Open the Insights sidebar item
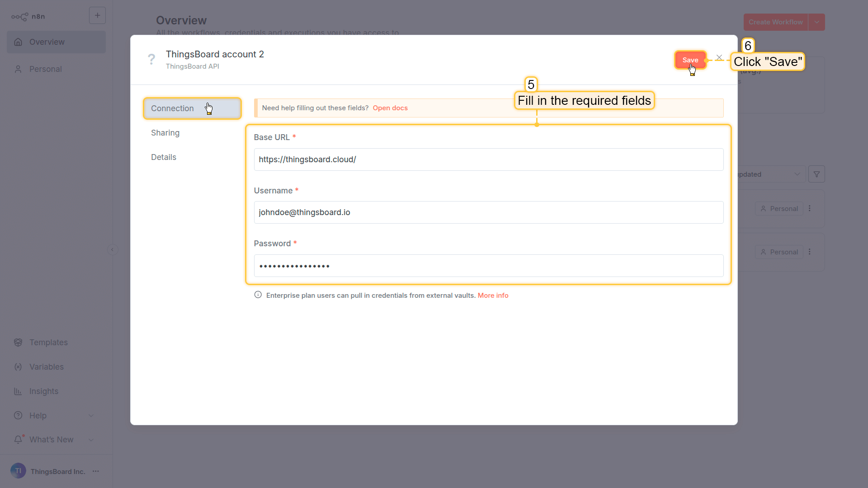Screen dimensions: 868x488 [x=43, y=391]
